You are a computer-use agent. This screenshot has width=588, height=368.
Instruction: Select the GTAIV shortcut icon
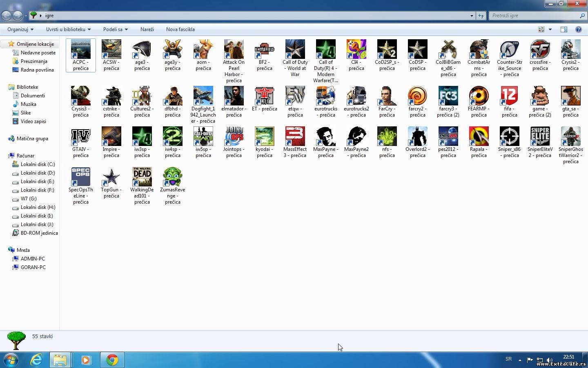81,136
